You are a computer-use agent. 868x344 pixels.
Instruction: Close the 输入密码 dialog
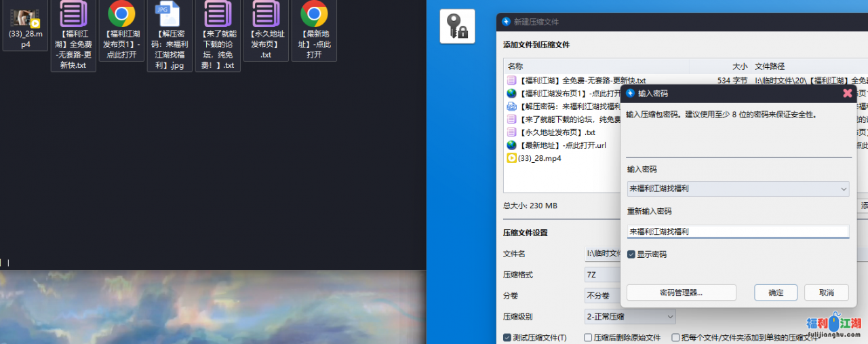tap(847, 93)
